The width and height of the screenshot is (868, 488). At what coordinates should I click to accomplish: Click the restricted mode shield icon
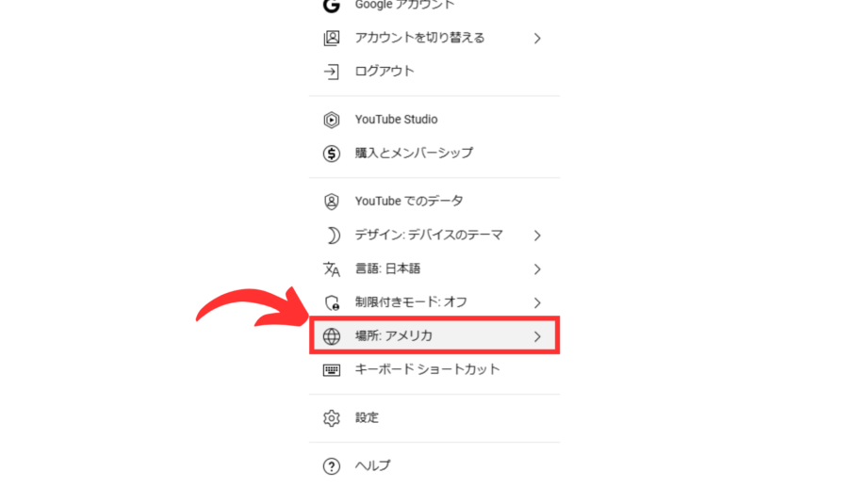tap(332, 302)
